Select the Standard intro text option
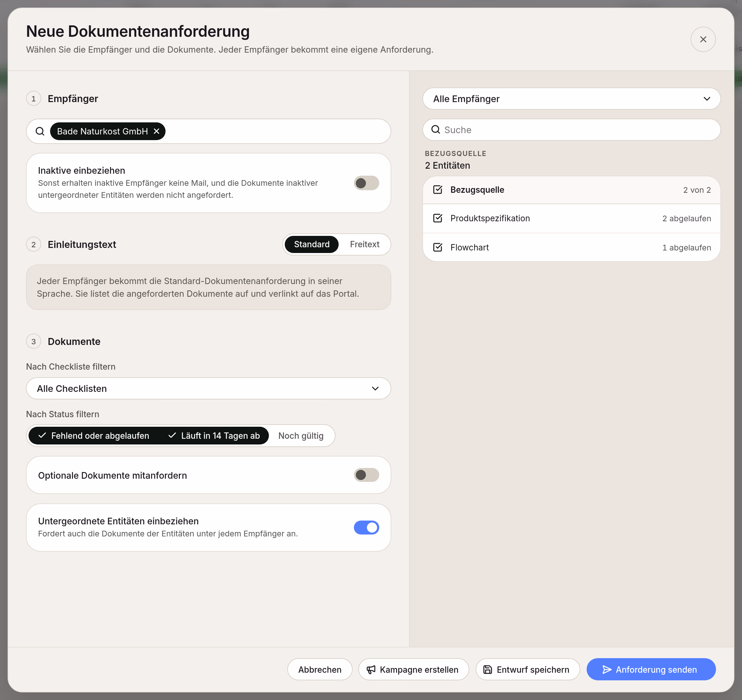 (312, 244)
